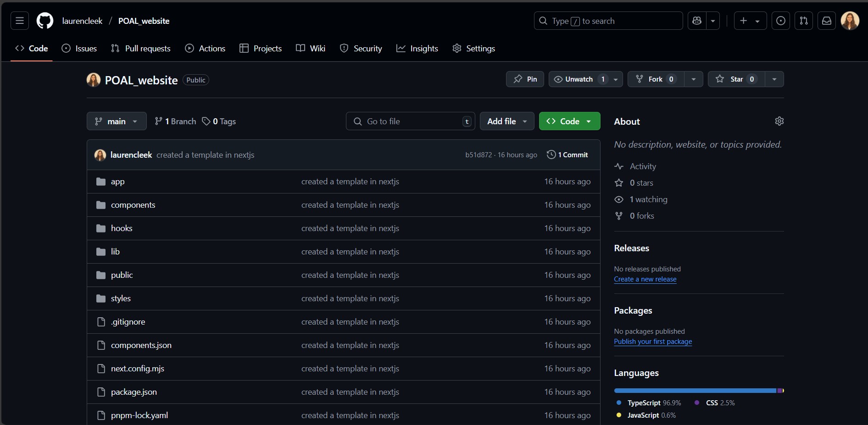Click the components folder icon
The width and height of the screenshot is (868, 425).
point(101,205)
